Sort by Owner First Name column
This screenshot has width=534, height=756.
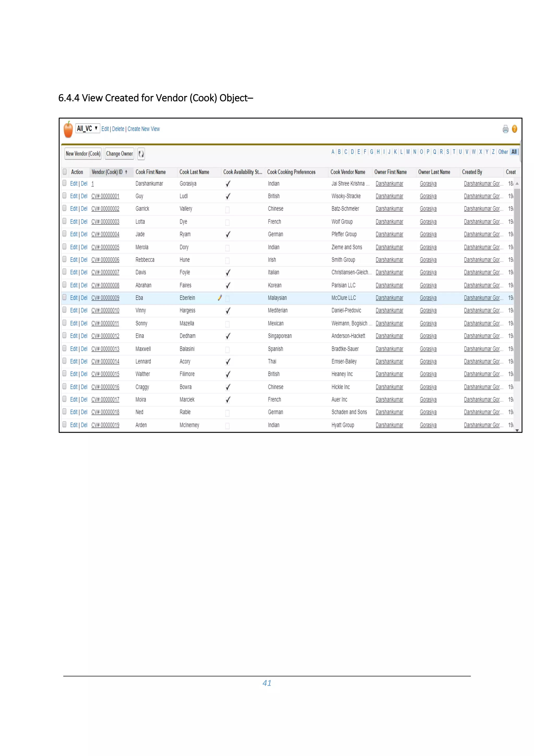click(x=391, y=172)
